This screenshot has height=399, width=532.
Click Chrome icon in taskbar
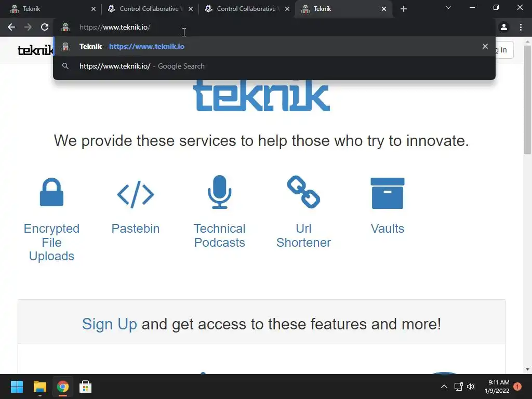click(63, 387)
